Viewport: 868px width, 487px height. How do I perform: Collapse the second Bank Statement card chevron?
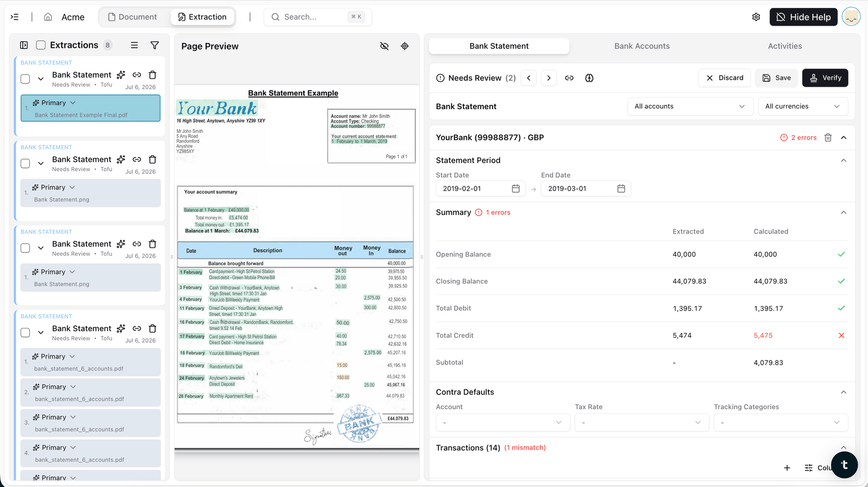[41, 163]
